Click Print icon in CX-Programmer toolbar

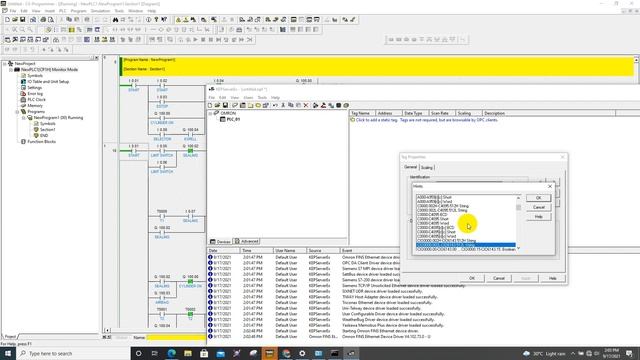pyautogui.click(x=43, y=20)
